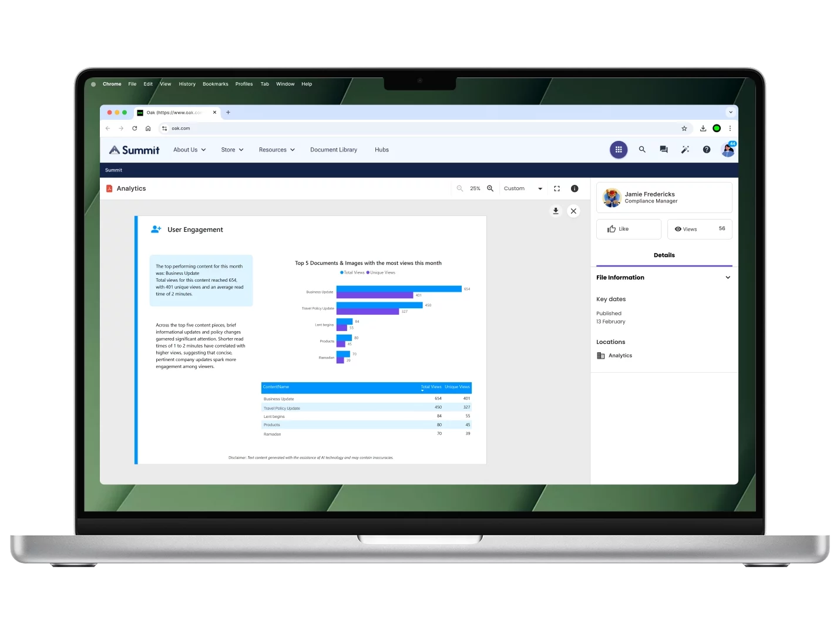Screen dimensions: 840x634
Task: Switch to the Details tab
Action: [664, 255]
